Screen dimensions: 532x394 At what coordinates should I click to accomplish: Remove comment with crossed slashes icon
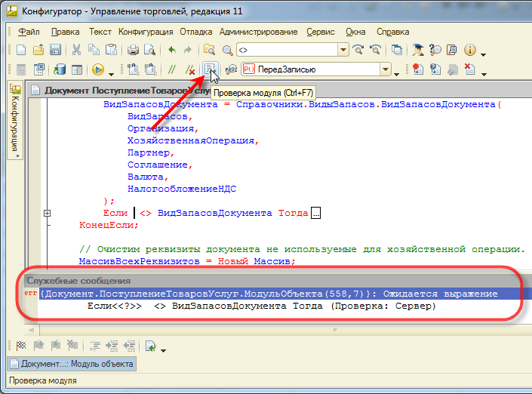pyautogui.click(x=190, y=69)
